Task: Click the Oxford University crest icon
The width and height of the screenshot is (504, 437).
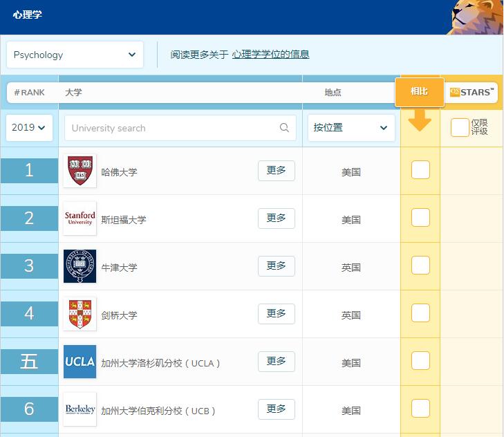Action: click(80, 266)
